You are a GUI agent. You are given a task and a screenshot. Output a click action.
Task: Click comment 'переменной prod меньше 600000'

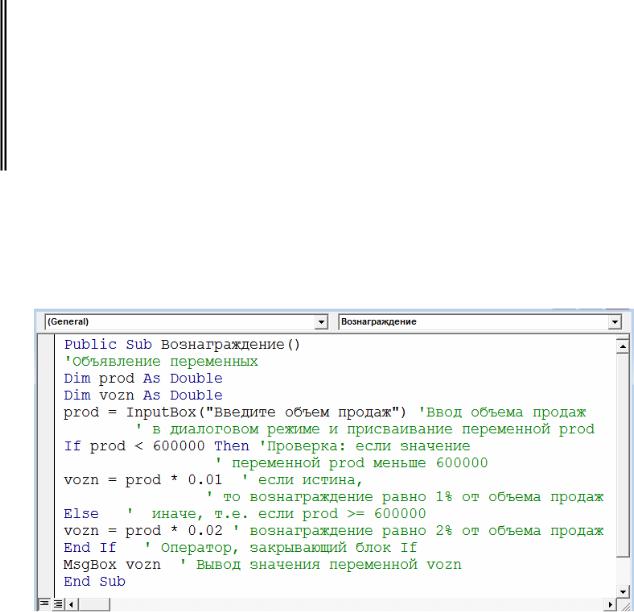360,463
